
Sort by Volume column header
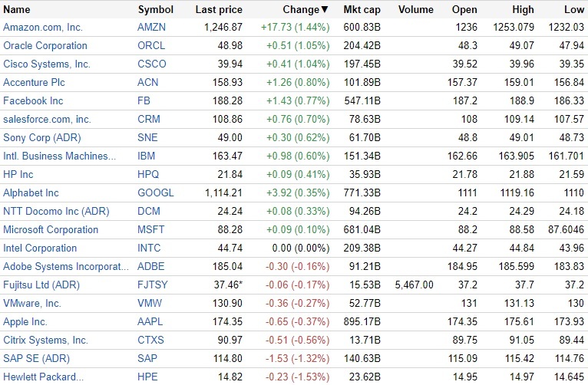click(416, 10)
